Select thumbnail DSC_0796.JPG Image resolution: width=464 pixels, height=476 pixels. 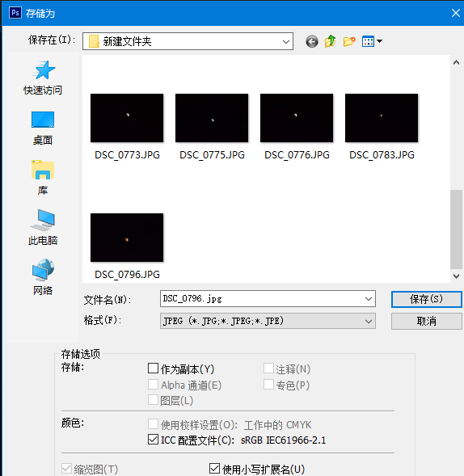coord(127,238)
